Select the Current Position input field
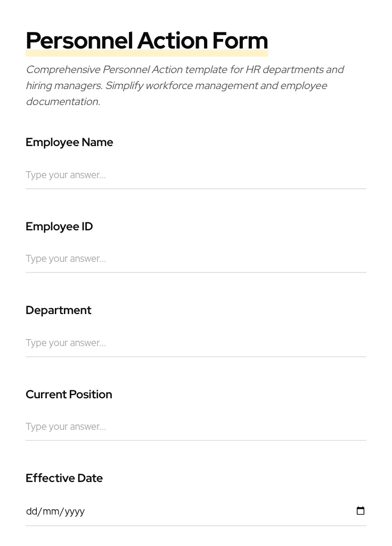Viewport: 392px width, 546px height. pyautogui.click(x=195, y=427)
